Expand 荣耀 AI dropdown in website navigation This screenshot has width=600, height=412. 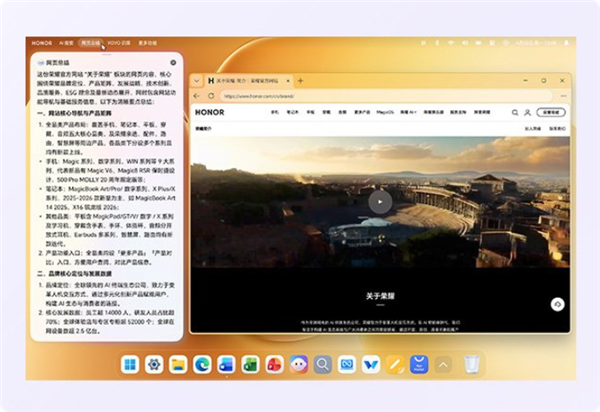pyautogui.click(x=408, y=112)
